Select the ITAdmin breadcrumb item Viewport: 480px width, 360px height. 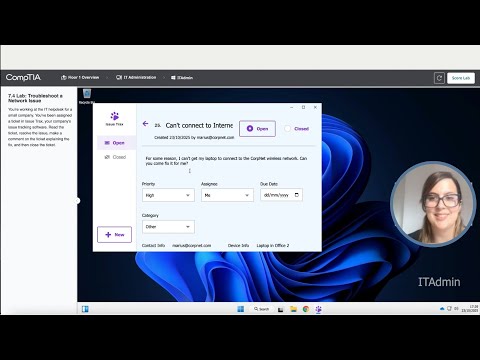182,78
